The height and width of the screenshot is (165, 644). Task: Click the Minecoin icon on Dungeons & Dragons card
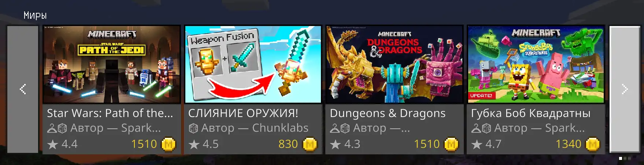(x=451, y=144)
